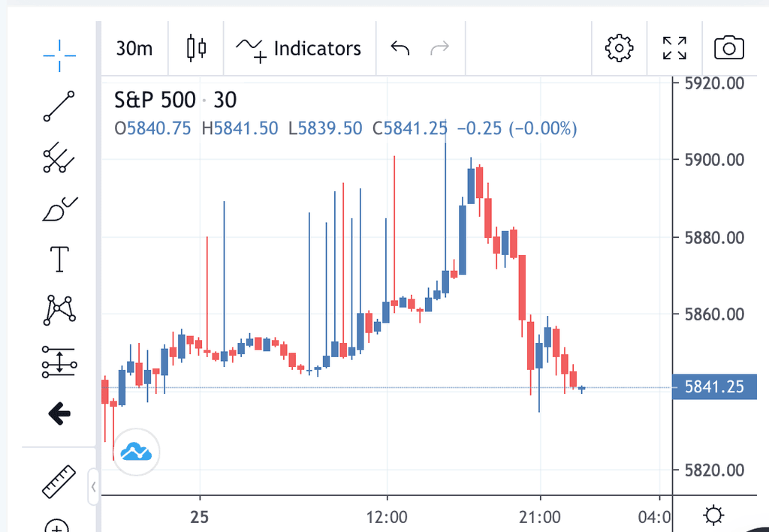Select the brush drawing tool
Screen dimensions: 769x532
tap(59, 208)
